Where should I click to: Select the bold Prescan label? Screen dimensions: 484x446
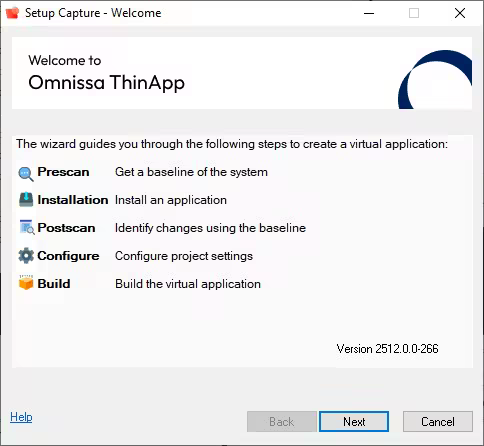tap(63, 172)
